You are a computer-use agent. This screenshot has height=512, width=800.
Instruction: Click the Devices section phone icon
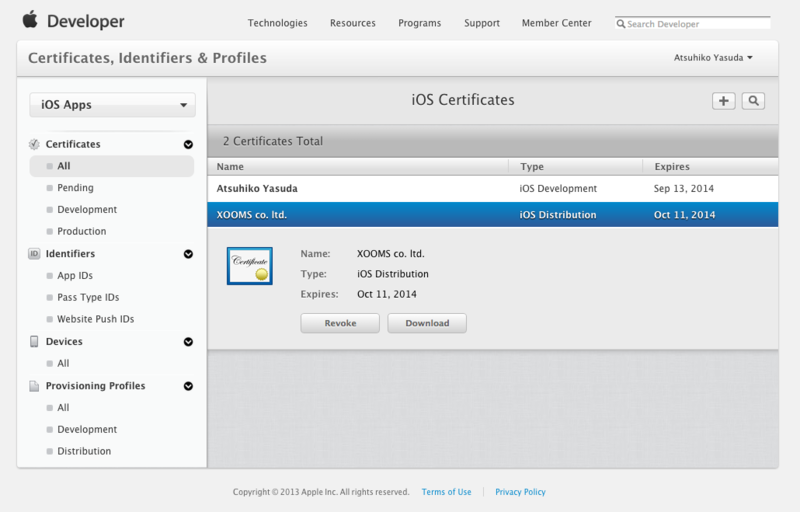34,341
